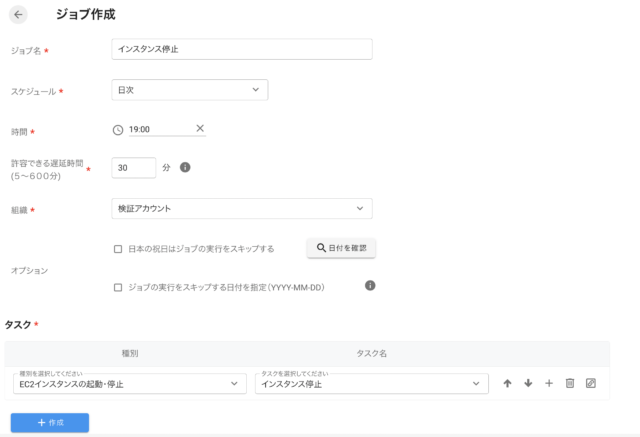Viewport: 640px width, 437px height.
Task: Click the link edit icon in the task row
Action: point(591,383)
